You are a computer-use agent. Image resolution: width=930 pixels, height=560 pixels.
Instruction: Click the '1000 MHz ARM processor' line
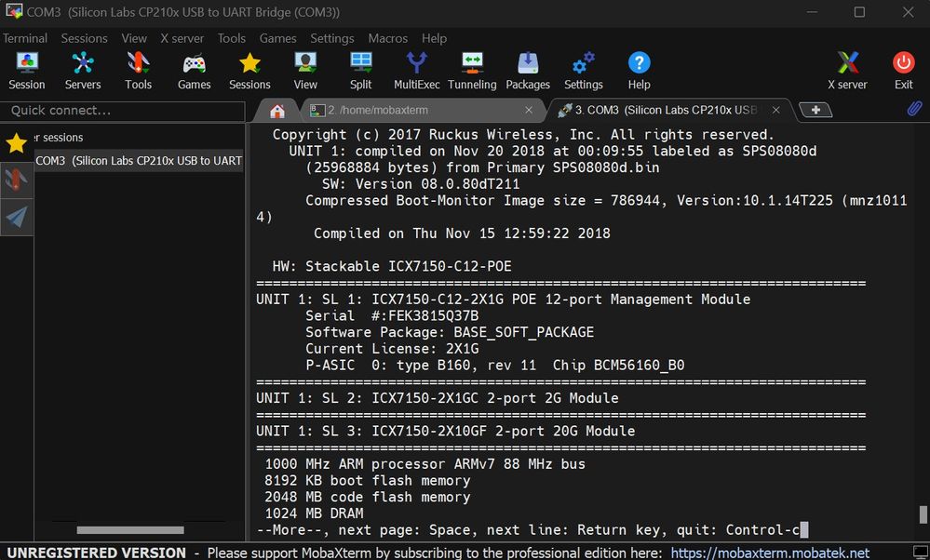(x=425, y=464)
